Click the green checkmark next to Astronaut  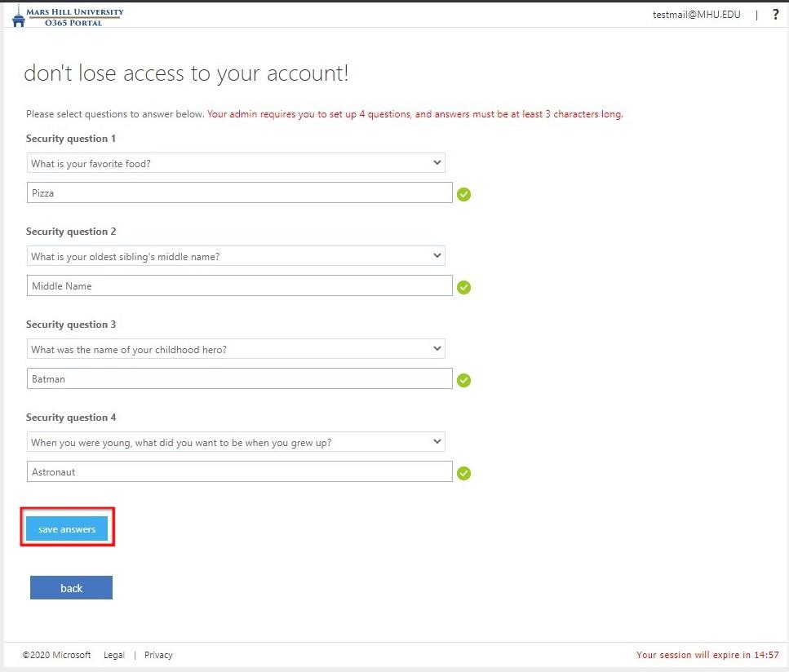click(x=463, y=473)
